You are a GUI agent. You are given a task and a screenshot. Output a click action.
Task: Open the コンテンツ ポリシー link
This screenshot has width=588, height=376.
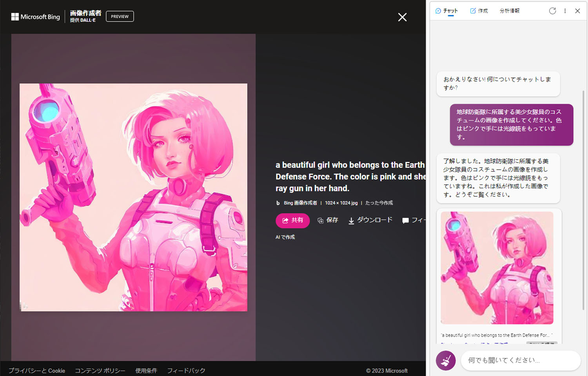[100, 371]
